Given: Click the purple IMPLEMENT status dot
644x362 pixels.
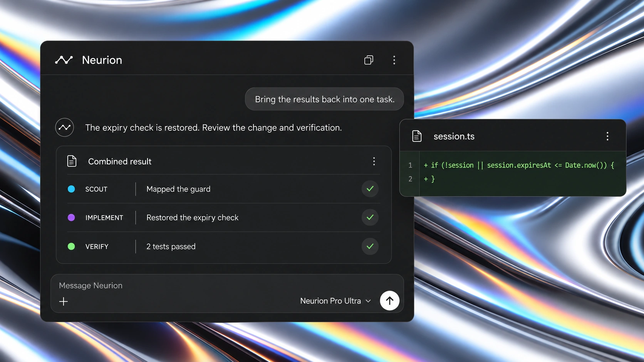Looking at the screenshot, I should click(71, 217).
